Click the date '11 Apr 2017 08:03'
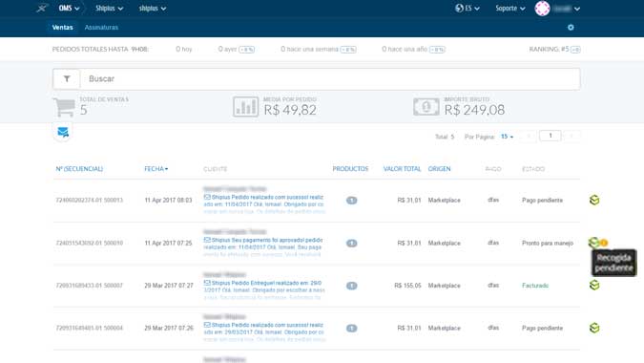 tap(168, 201)
